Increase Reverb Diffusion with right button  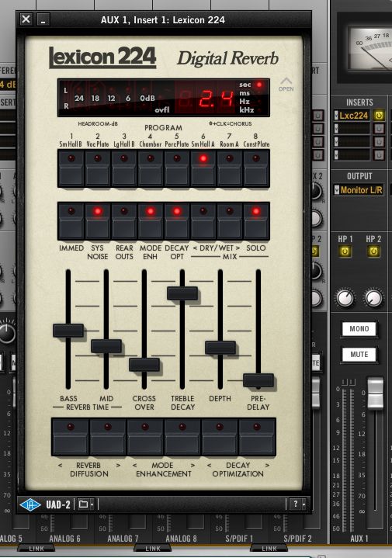pyautogui.click(x=108, y=437)
